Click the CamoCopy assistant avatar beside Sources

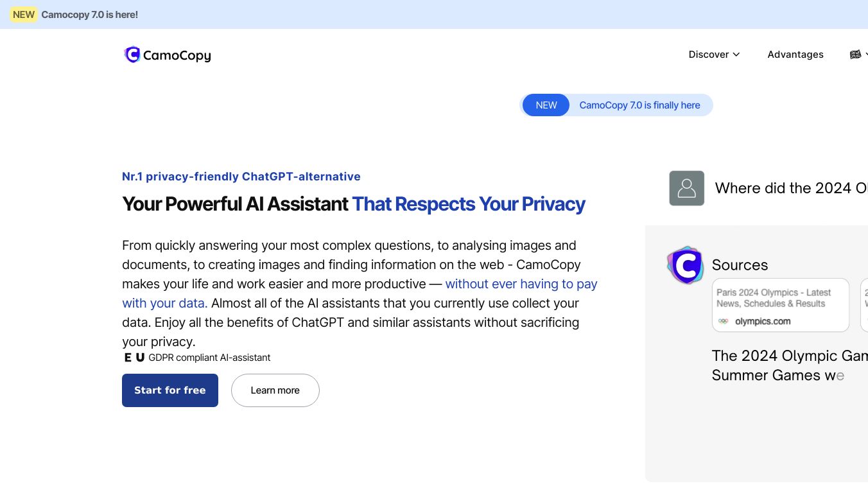686,265
